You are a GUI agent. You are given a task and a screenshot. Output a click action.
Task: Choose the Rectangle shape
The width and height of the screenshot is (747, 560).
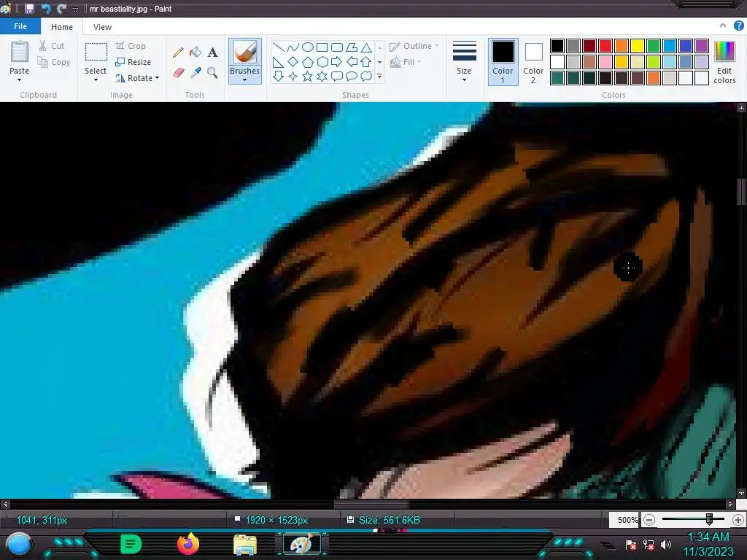(x=322, y=47)
